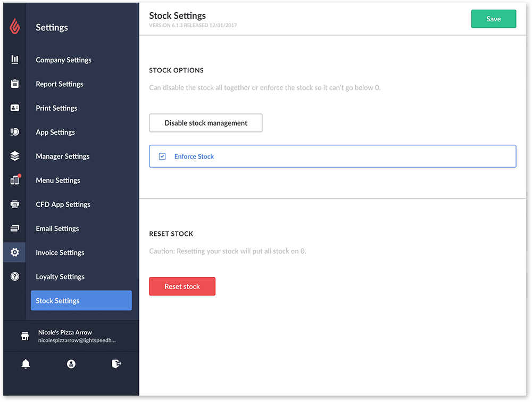Open Menu Settings
The image size is (532, 402).
tap(58, 181)
